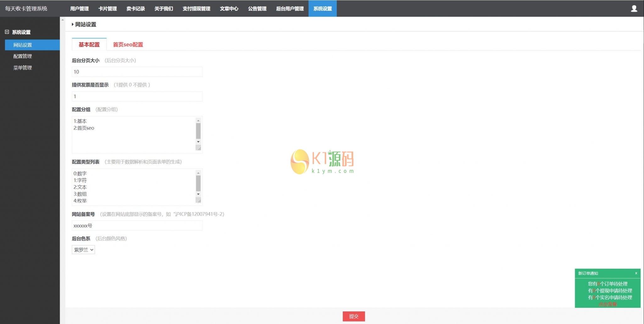Image resolution: width=644 pixels, height=324 pixels.
Task: Click the sidebar collapse arrow handle
Action: (63, 20)
